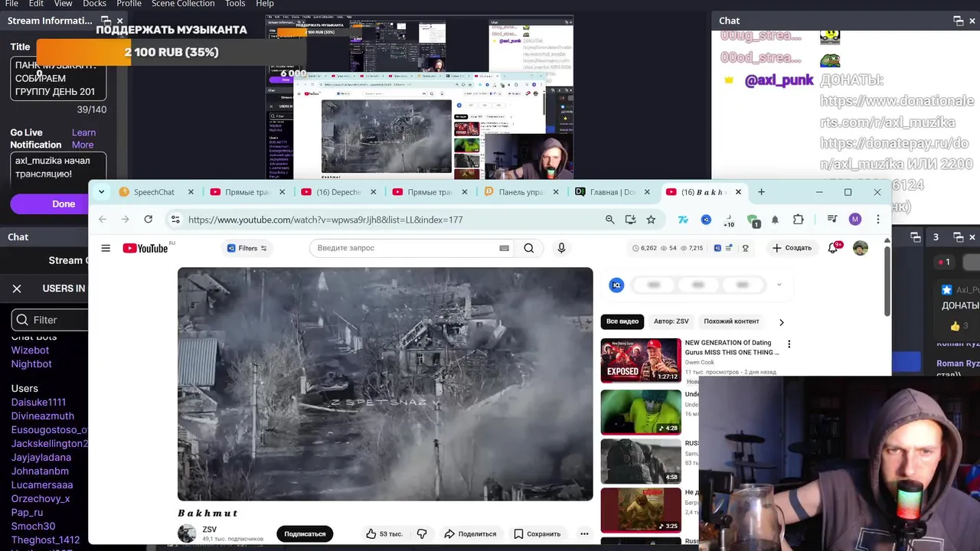The width and height of the screenshot is (980, 551).
Task: Select the Автор: ZSV chip
Action: [671, 321]
